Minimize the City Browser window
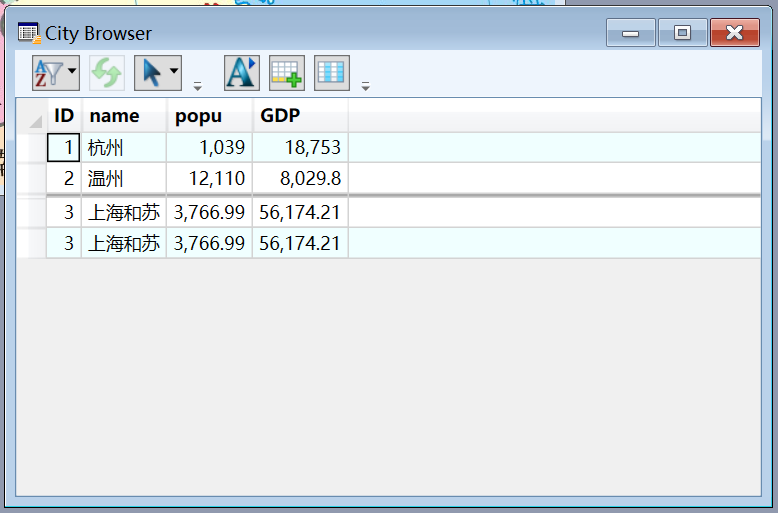Screen dimensions: 778x513 tap(631, 33)
